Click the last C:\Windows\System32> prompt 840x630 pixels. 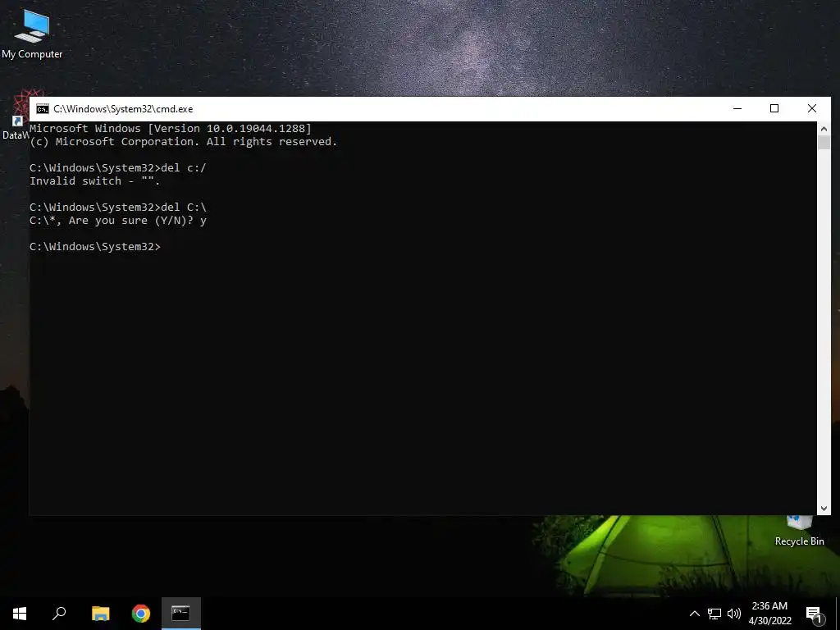point(95,247)
